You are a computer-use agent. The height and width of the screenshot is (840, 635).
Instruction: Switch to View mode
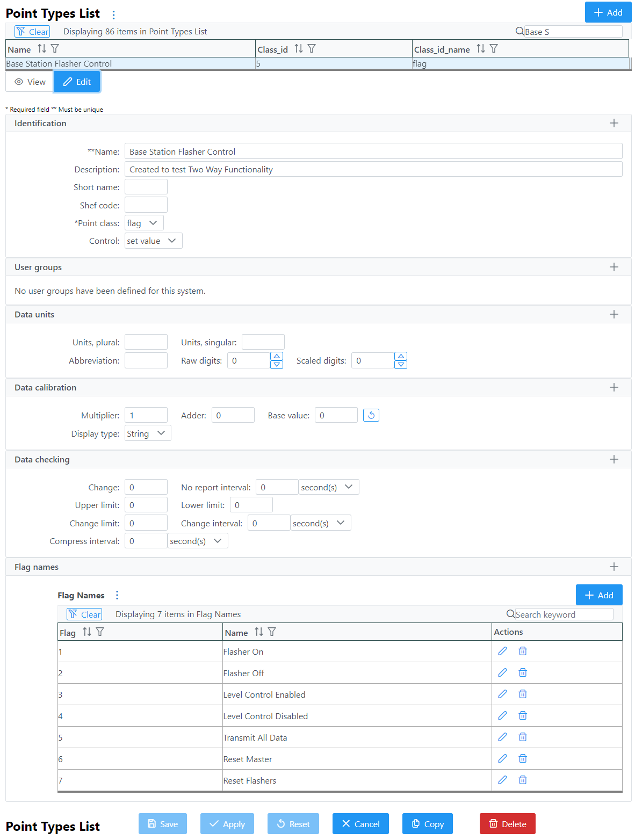[30, 82]
